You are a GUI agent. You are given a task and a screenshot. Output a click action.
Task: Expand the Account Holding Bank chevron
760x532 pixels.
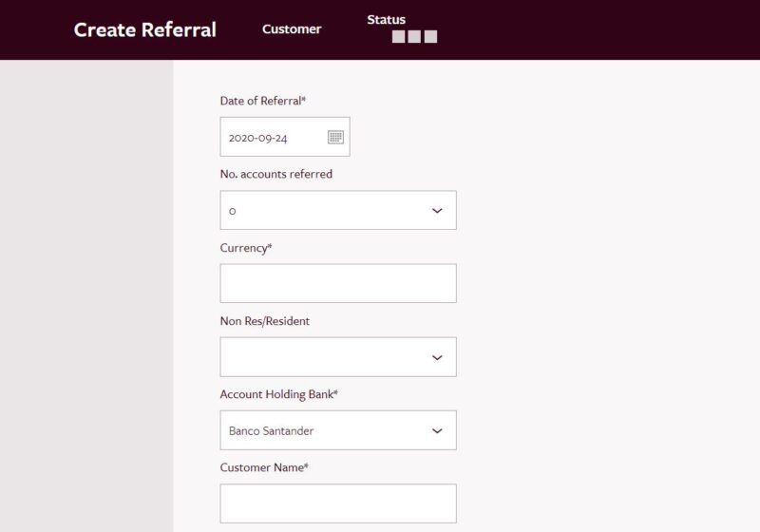(437, 430)
